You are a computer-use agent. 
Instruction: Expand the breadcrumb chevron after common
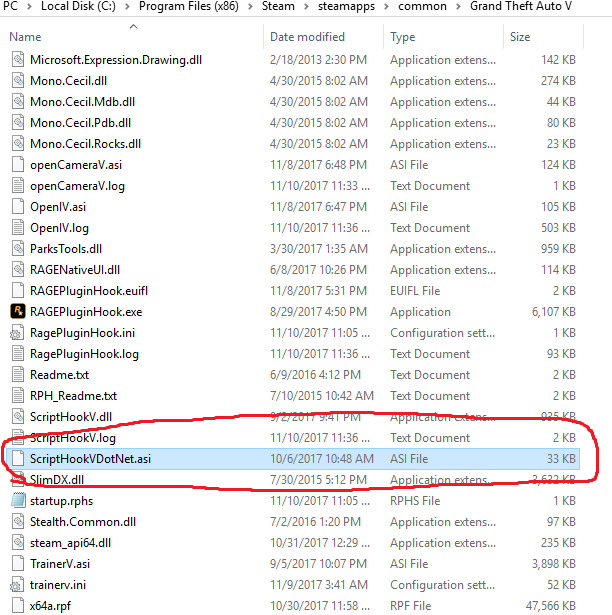458,7
